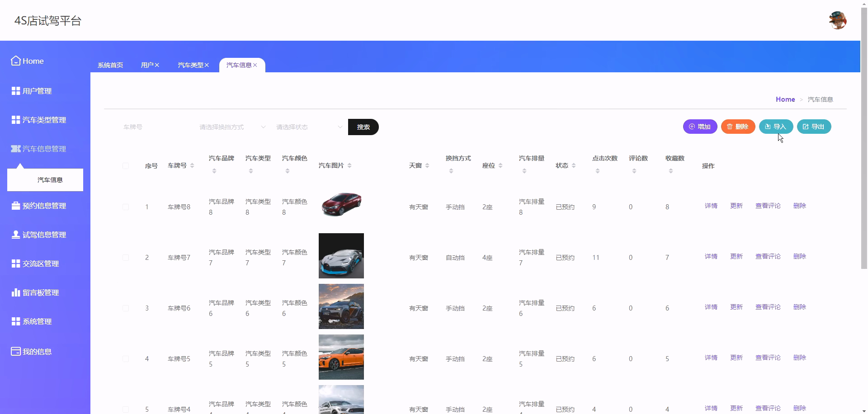Open 留言板管理 from the sidebar
Screen dimensions: 868x414
pos(14,292)
